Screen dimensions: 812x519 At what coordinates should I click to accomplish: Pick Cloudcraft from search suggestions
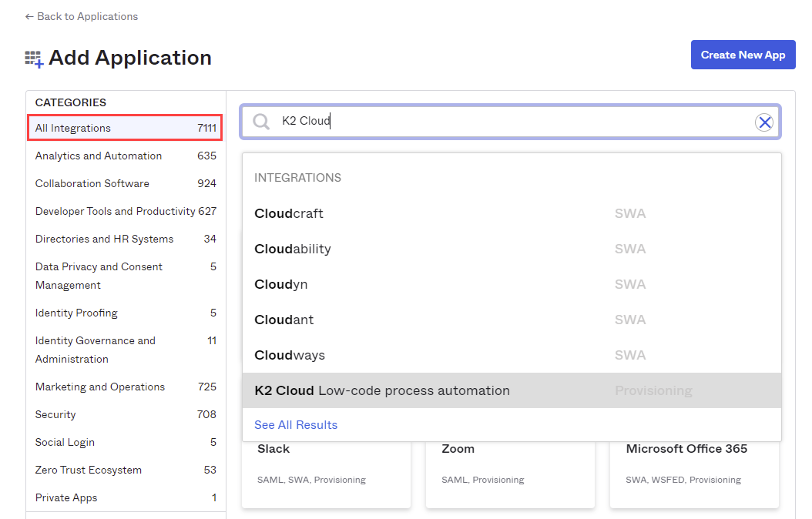pos(289,213)
